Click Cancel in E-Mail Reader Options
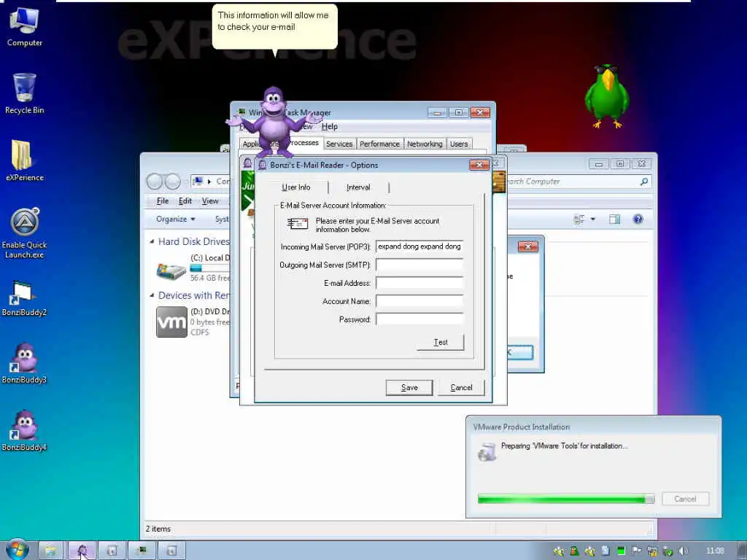Viewport: 747px width, 560px height. tap(461, 388)
